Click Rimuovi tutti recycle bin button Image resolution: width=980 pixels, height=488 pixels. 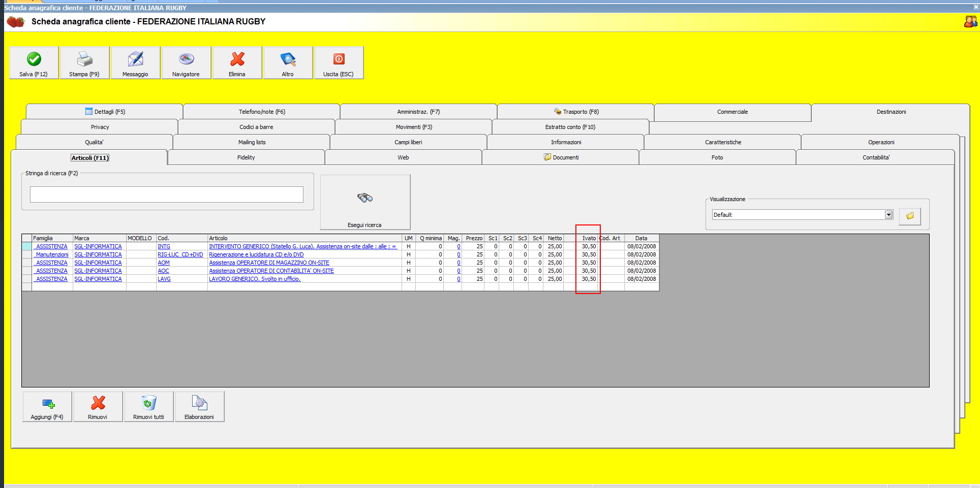[x=149, y=406]
